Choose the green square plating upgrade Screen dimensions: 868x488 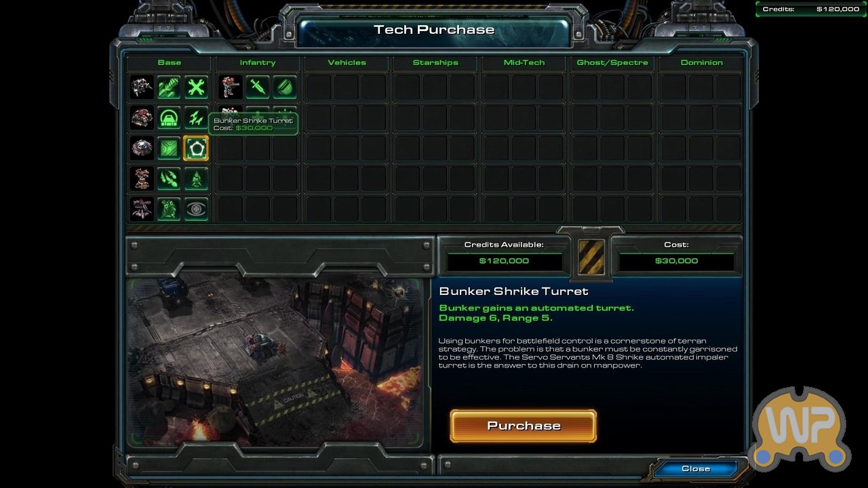click(x=169, y=148)
